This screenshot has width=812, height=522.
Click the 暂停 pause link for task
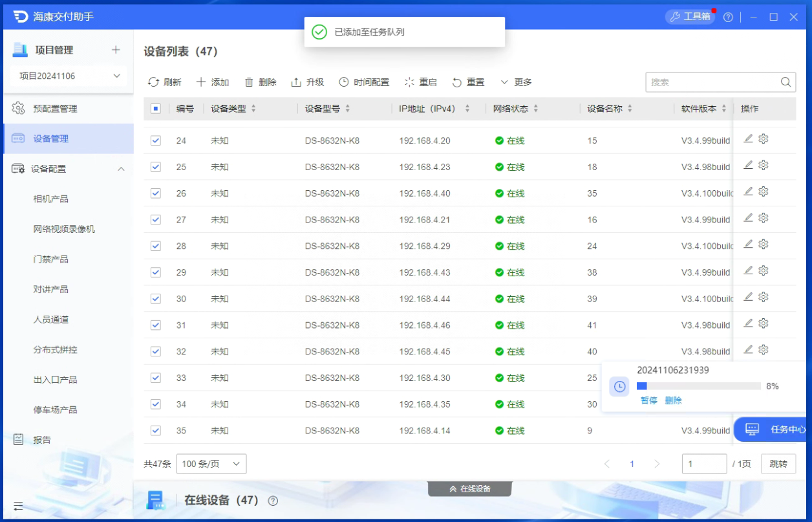point(648,400)
